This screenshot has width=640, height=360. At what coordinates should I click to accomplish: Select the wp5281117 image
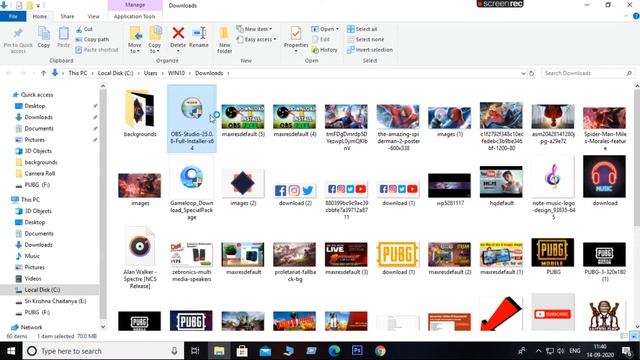(449, 189)
